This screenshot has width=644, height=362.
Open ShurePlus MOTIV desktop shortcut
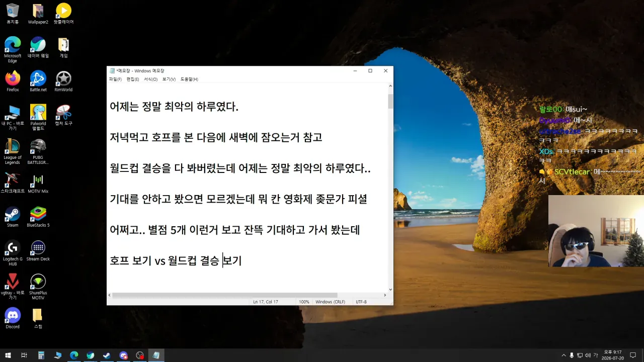(x=38, y=287)
